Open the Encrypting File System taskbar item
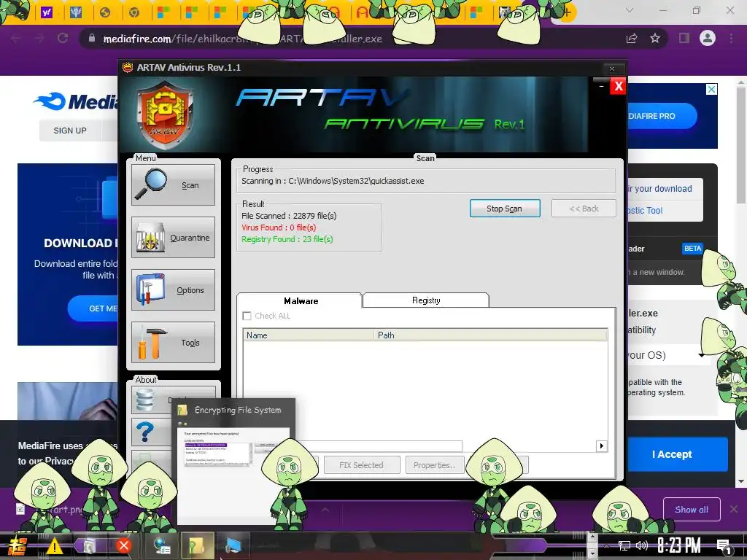747x560 pixels. click(x=197, y=545)
